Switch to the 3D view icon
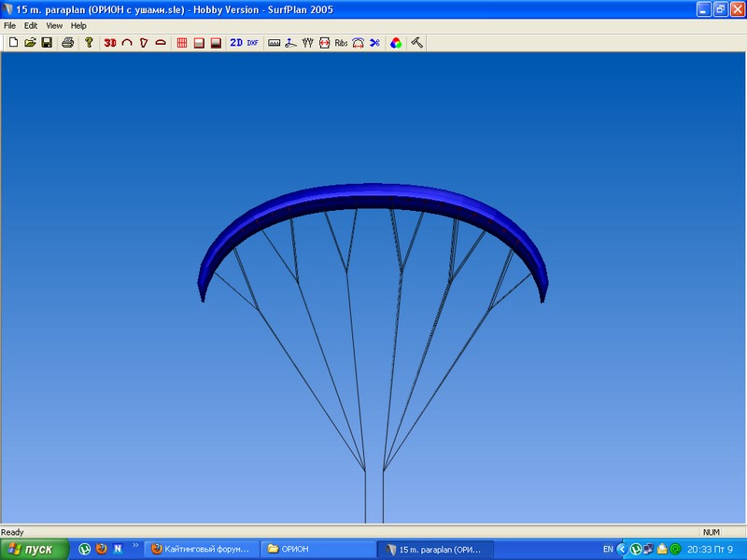This screenshot has width=747, height=560. click(x=110, y=43)
